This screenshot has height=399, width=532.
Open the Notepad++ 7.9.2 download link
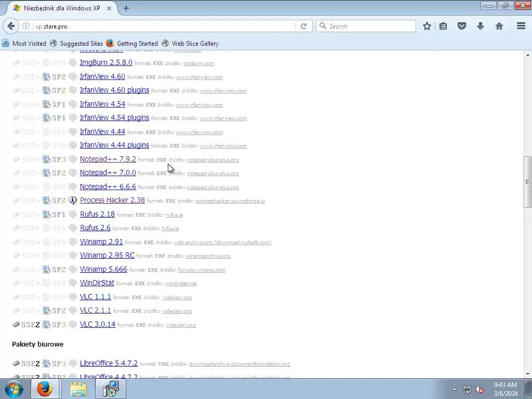[x=108, y=159]
